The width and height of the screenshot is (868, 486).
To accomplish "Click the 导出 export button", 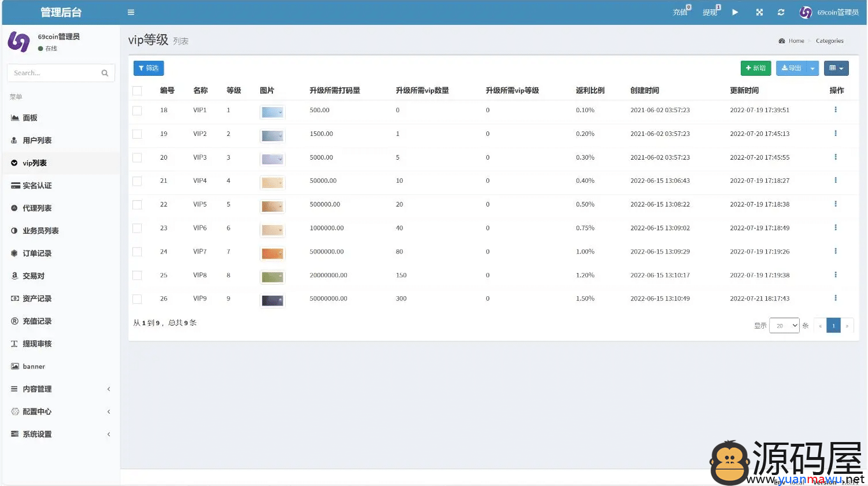I will pyautogui.click(x=791, y=68).
